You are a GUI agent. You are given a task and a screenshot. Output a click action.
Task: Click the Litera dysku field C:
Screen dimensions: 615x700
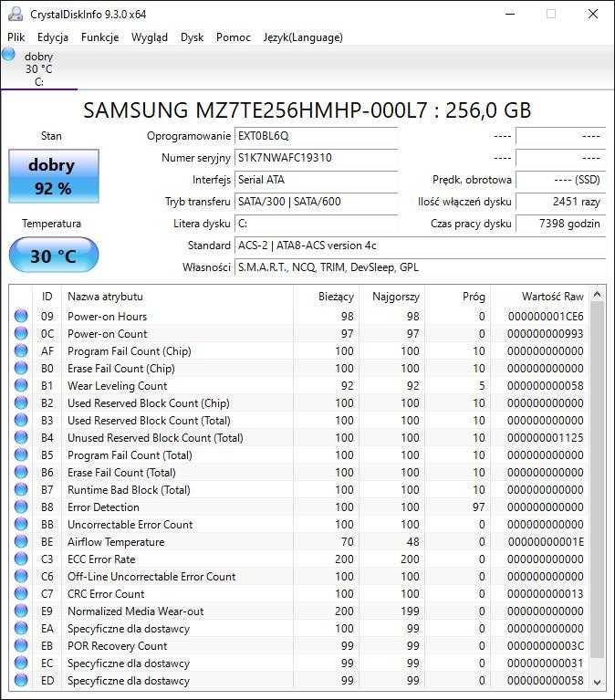tap(317, 224)
